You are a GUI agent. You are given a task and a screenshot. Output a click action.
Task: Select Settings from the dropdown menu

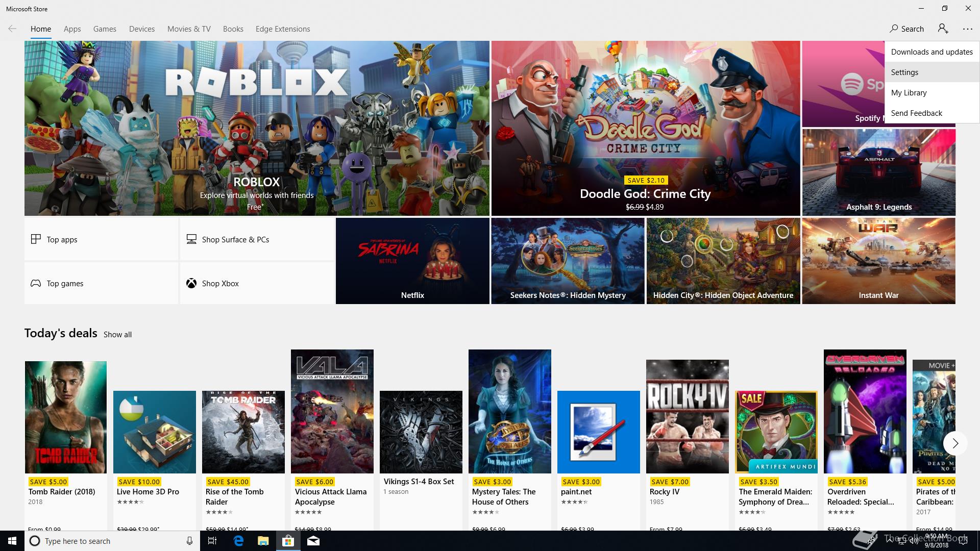pos(932,72)
